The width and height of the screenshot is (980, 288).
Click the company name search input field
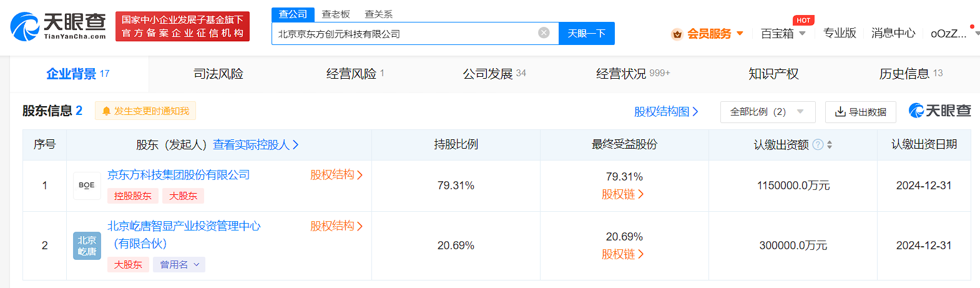coord(406,34)
